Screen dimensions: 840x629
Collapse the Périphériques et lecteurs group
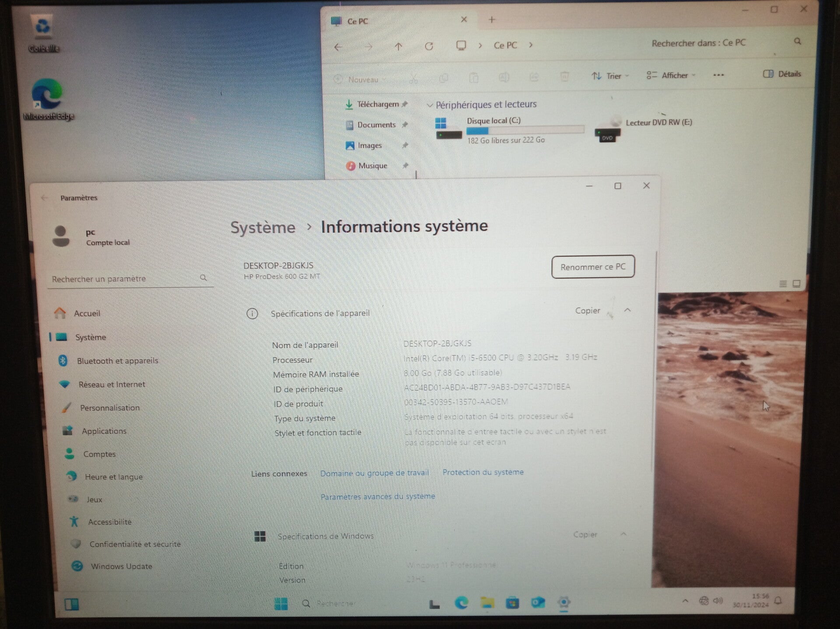430,105
